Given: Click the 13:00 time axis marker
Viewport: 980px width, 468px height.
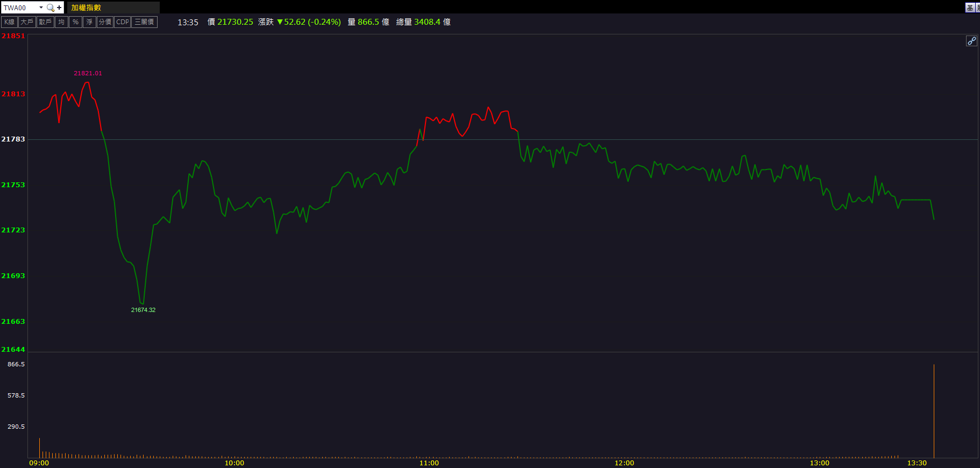Looking at the screenshot, I should (820, 463).
